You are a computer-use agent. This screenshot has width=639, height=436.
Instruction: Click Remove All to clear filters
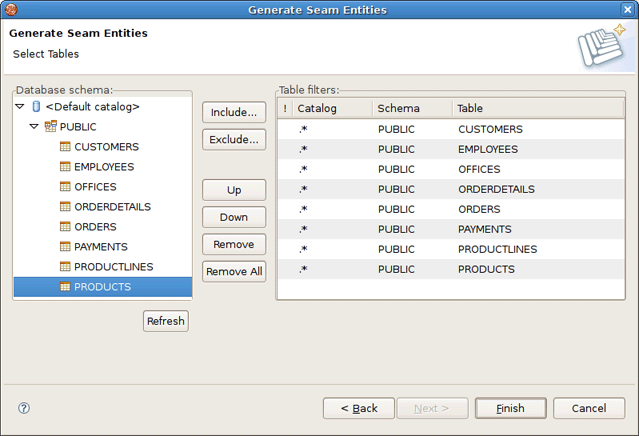pyautogui.click(x=233, y=271)
